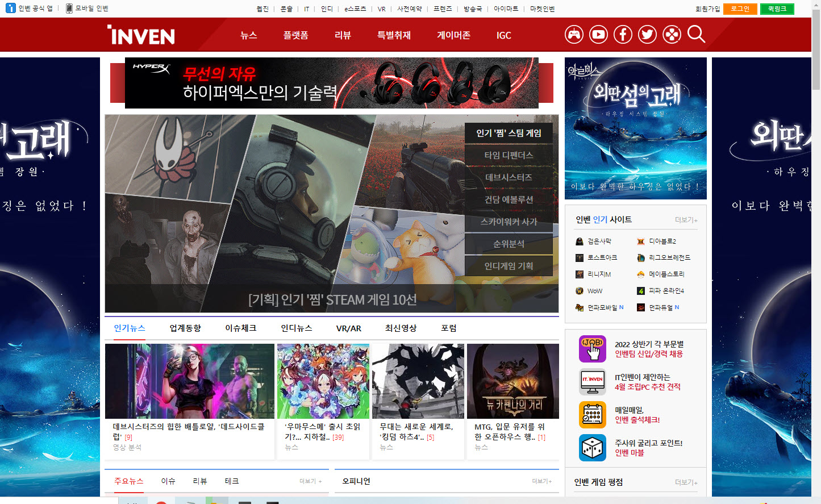Open the 플랫폼 main menu
This screenshot has height=504, width=821.
[x=295, y=35]
